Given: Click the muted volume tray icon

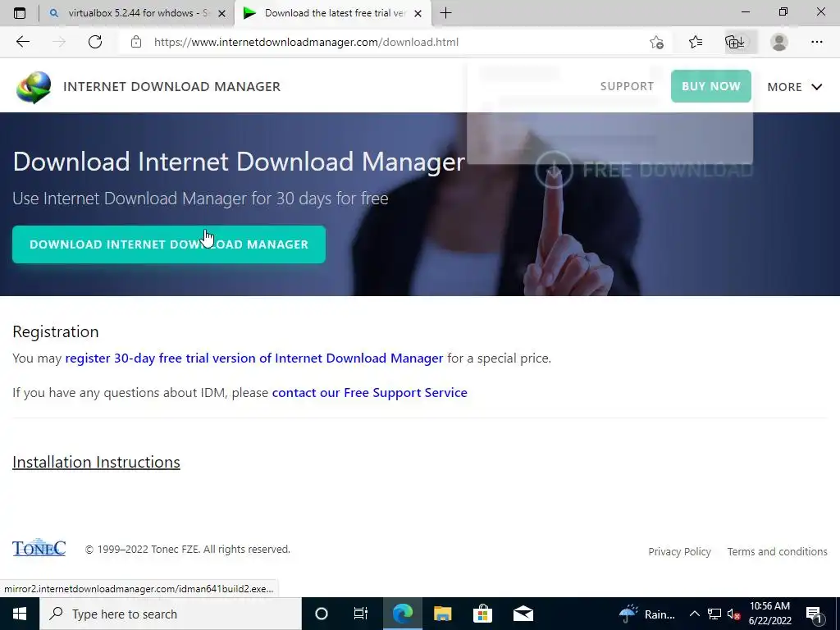Looking at the screenshot, I should coord(733,614).
